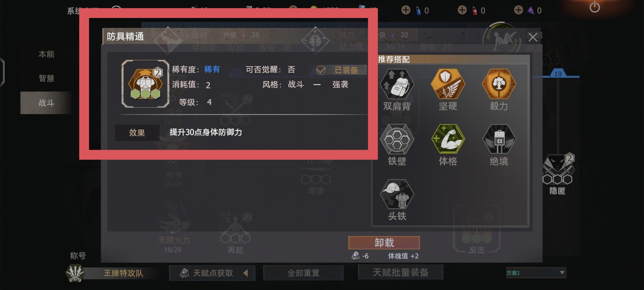Click the 天赋批量装备 batch equip button
This screenshot has height=290, width=644.
click(x=400, y=272)
